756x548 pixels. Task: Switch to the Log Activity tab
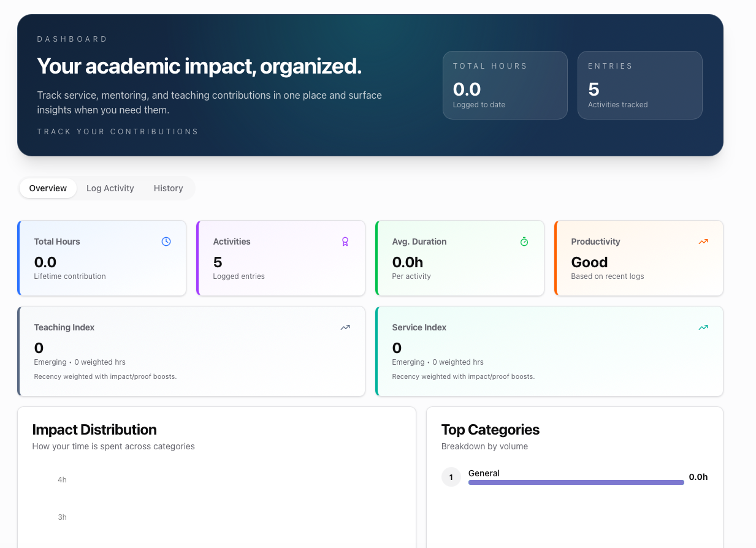[110, 188]
